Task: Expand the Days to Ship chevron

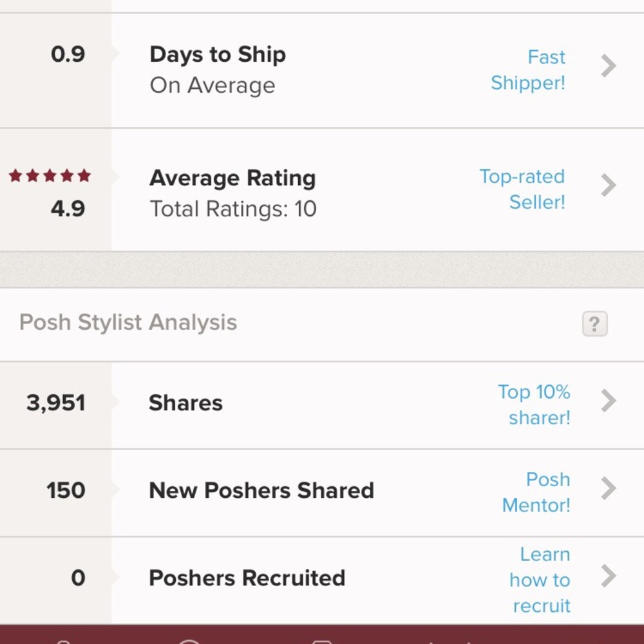Action: [x=608, y=66]
